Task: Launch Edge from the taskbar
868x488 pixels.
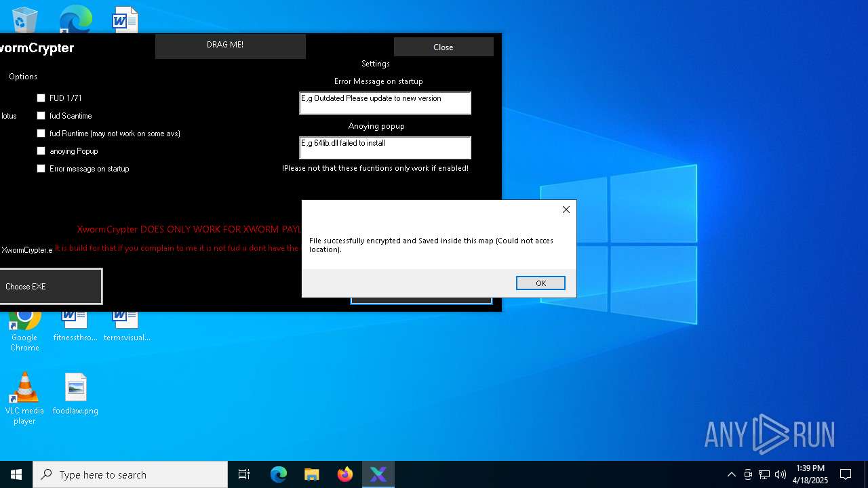Action: [279, 474]
